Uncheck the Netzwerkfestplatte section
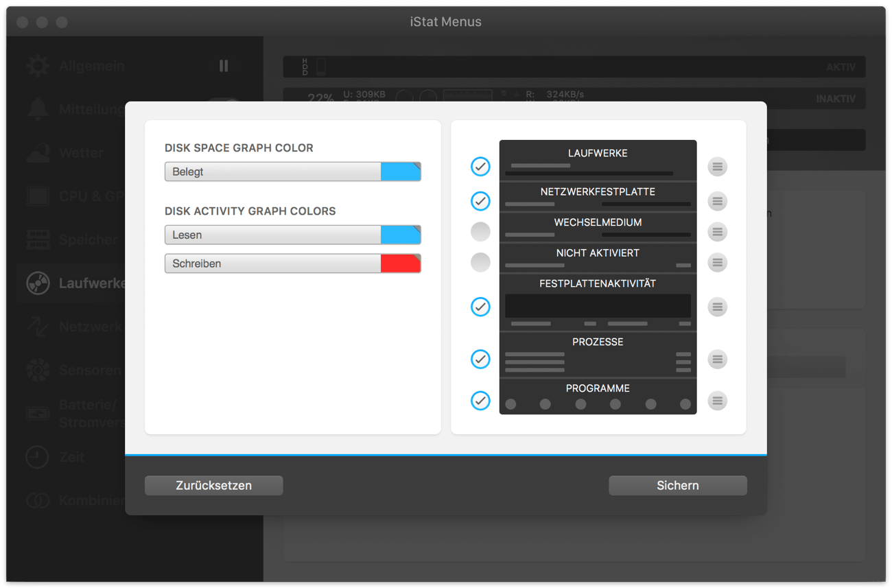This screenshot has width=892, height=588. coord(480,201)
